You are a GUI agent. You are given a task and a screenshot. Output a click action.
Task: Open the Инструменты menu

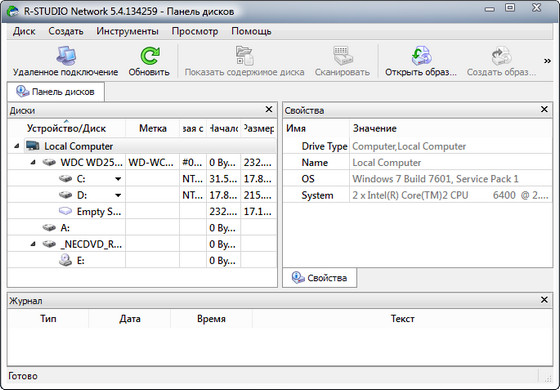tap(128, 31)
